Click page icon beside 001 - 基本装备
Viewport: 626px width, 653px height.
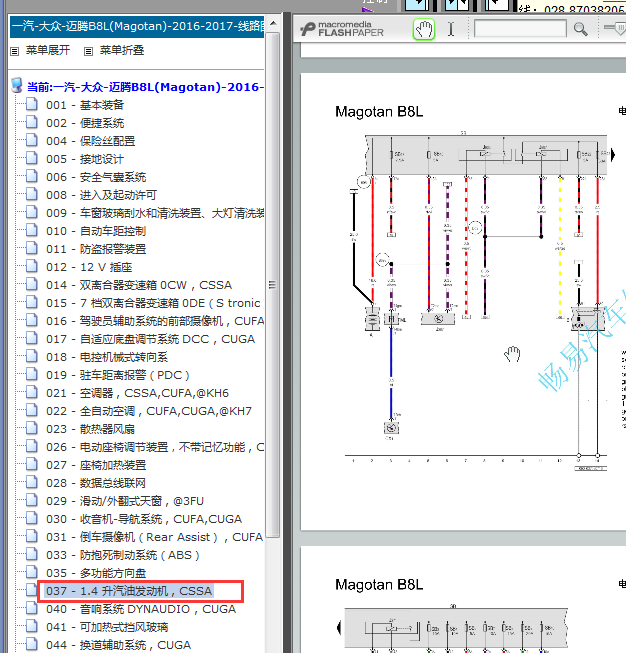click(32, 104)
